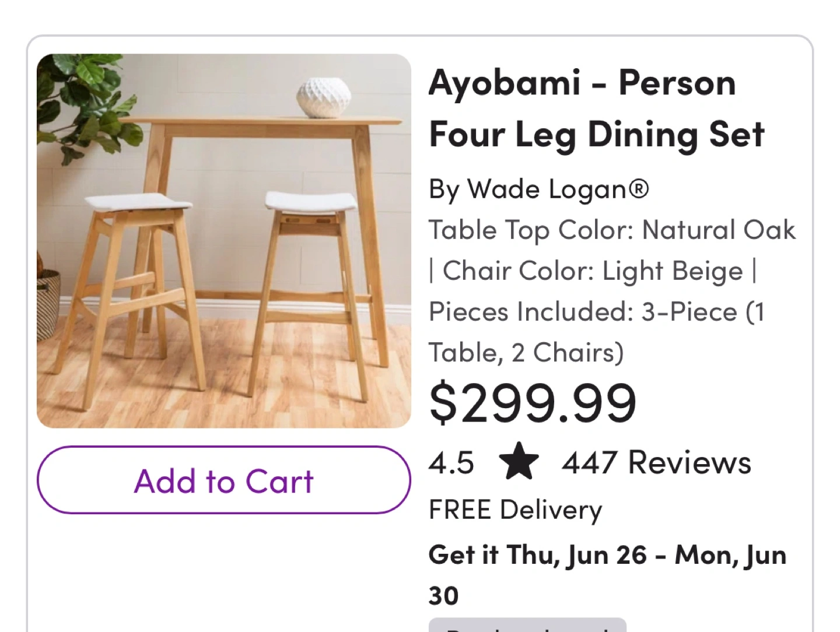Open the Ayobami Four Leg Dining Set title

tap(597, 108)
